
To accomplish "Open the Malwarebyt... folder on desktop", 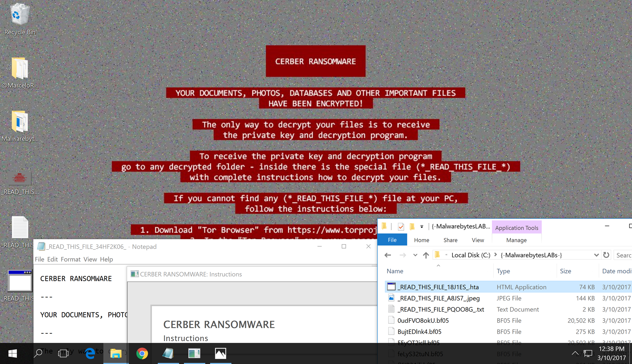I will [x=20, y=126].
